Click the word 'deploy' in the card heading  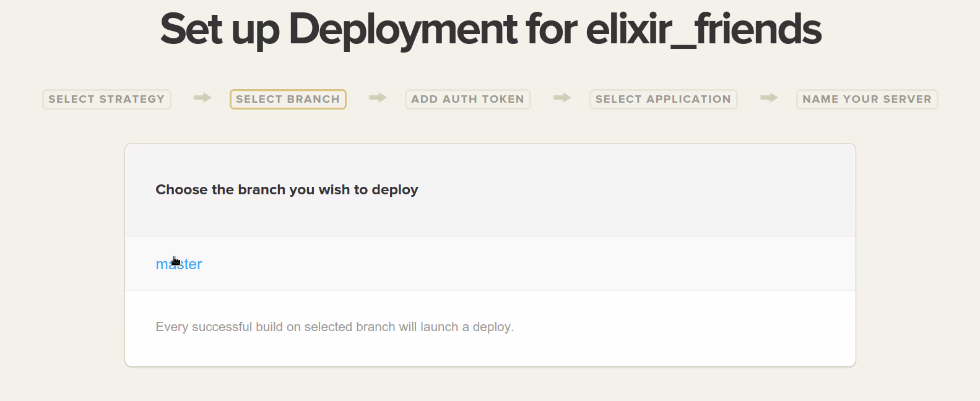pos(395,190)
